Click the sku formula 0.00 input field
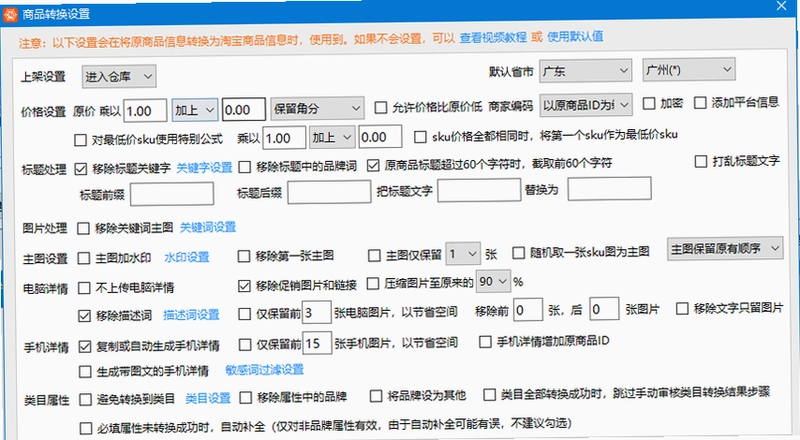 380,137
